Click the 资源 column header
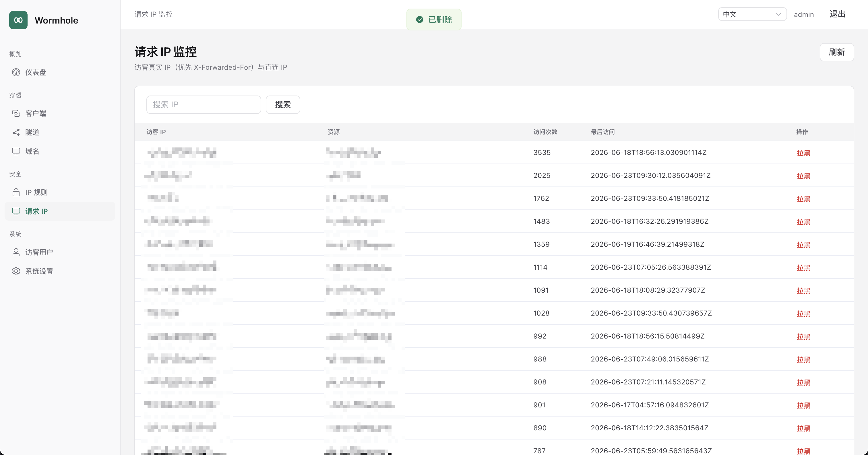Viewport: 868px width, 455px height. pyautogui.click(x=334, y=132)
